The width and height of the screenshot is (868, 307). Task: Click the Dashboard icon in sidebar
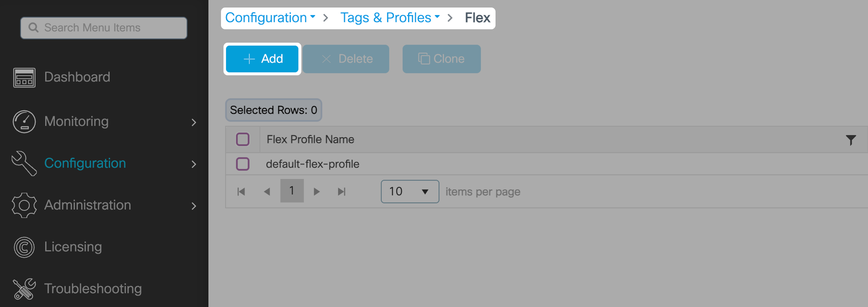click(24, 77)
